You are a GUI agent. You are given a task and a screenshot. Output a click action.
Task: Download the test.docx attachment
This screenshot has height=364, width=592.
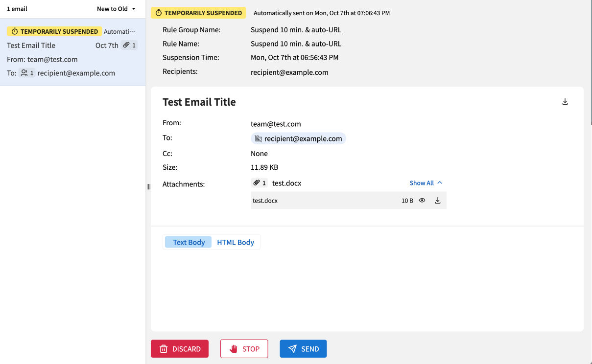[438, 200]
